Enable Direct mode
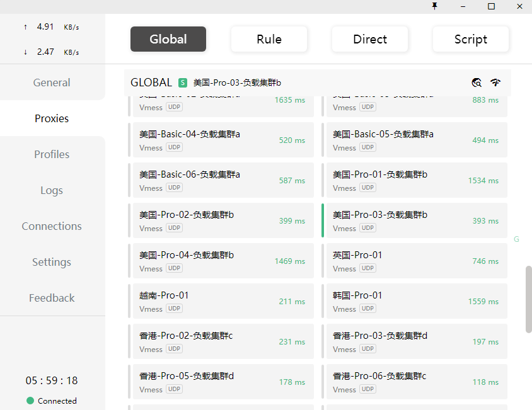This screenshot has height=410, width=532. [370, 39]
